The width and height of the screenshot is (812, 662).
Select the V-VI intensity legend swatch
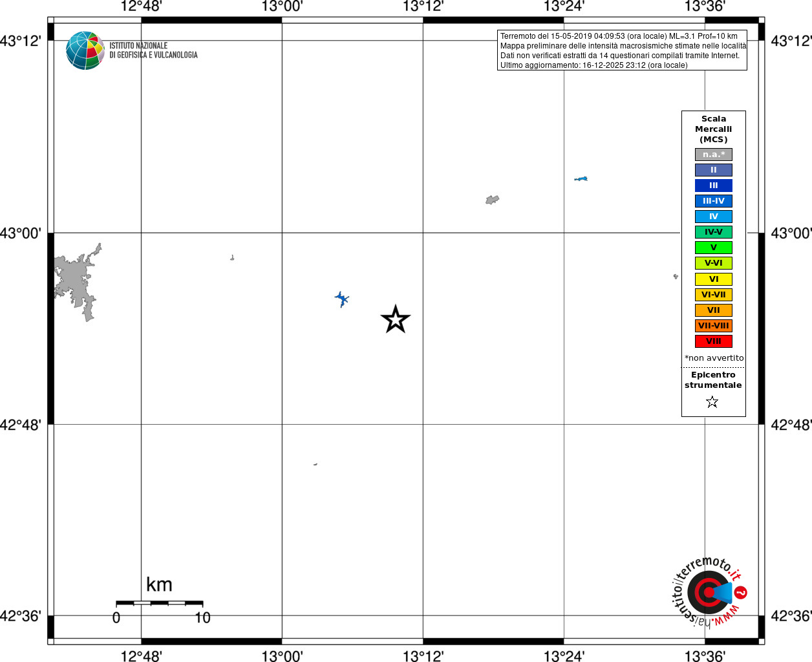(714, 263)
